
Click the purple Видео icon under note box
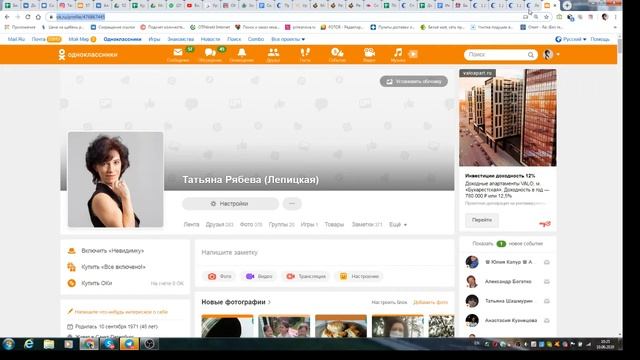pos(250,276)
